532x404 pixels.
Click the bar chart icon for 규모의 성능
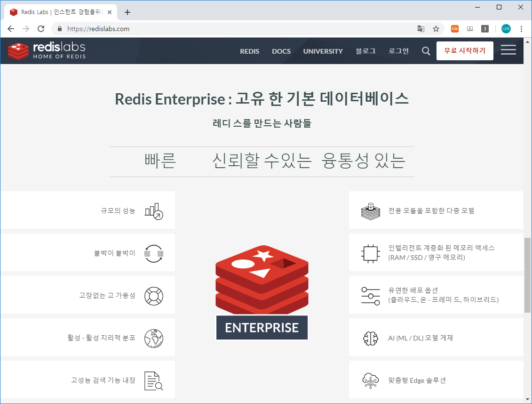[x=154, y=211]
